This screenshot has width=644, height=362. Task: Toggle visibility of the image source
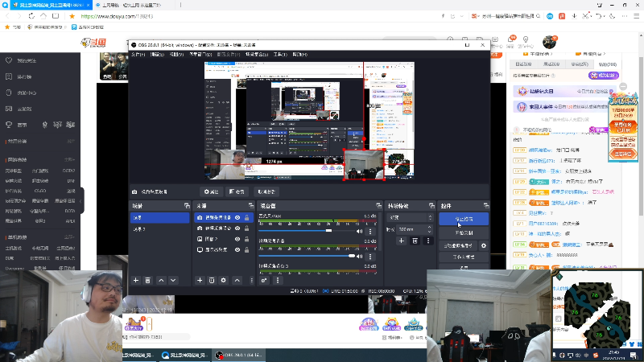[x=237, y=239]
